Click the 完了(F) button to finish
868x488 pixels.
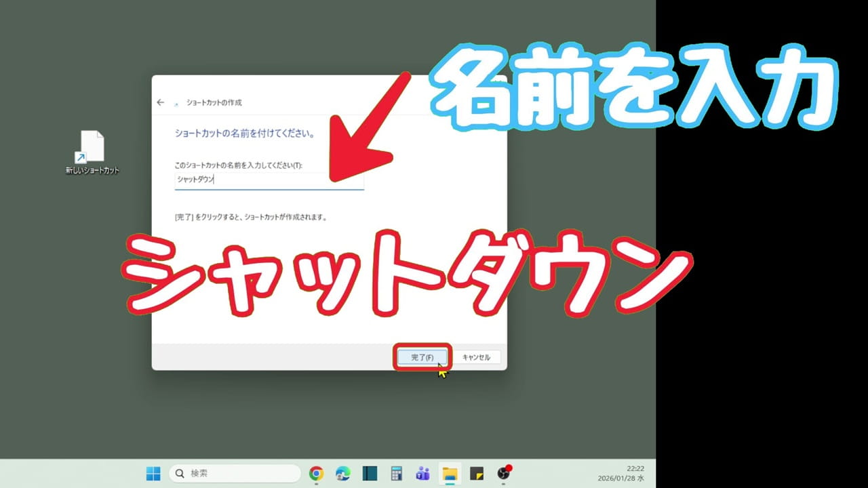point(422,357)
